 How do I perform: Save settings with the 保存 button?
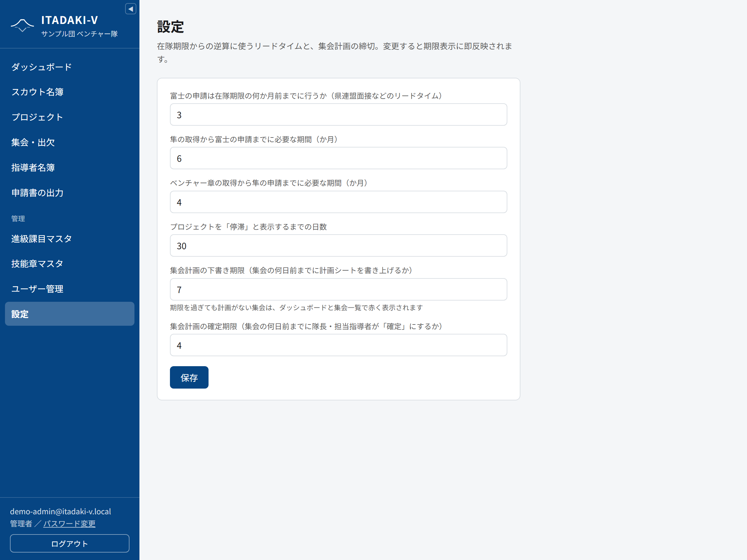tap(189, 377)
